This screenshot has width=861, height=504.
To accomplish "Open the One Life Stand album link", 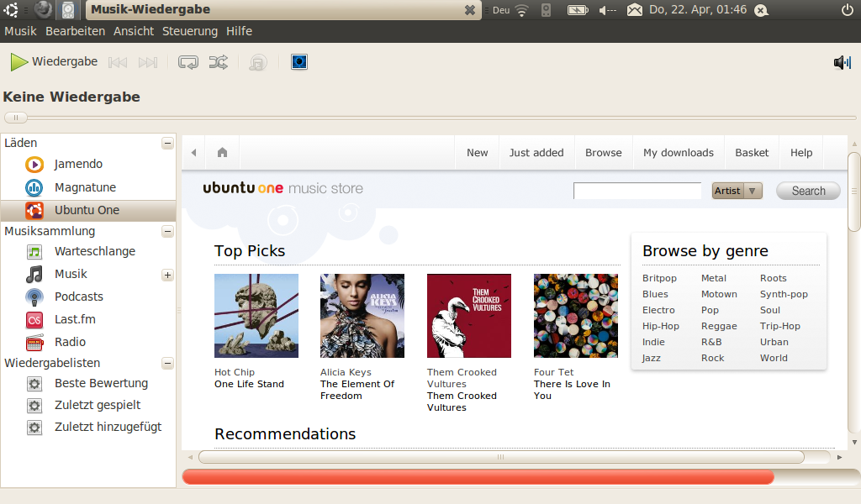I will (249, 384).
